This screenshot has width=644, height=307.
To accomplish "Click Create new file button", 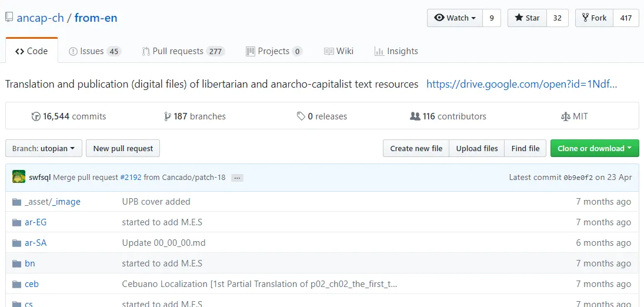I will pos(416,148).
